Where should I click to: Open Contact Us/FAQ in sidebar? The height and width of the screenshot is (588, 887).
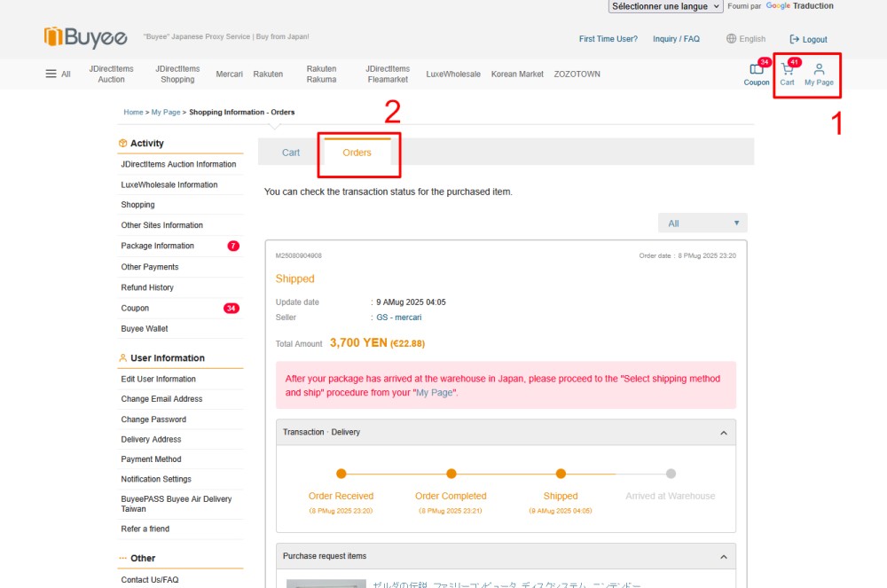coord(149,579)
